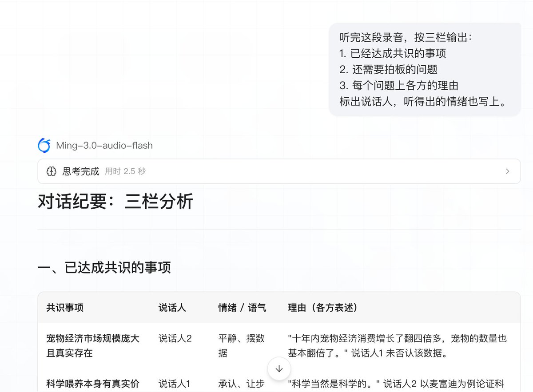
Task: Click the line 3. 每个问题上各方的理由
Action: [399, 85]
